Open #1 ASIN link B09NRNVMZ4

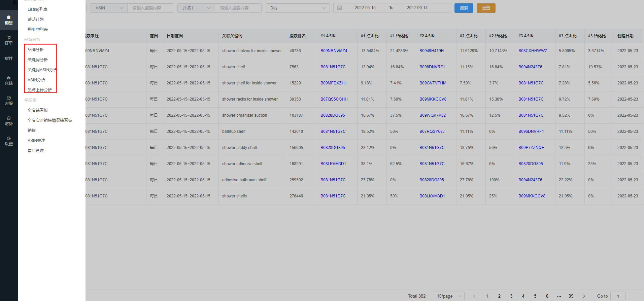334,51
